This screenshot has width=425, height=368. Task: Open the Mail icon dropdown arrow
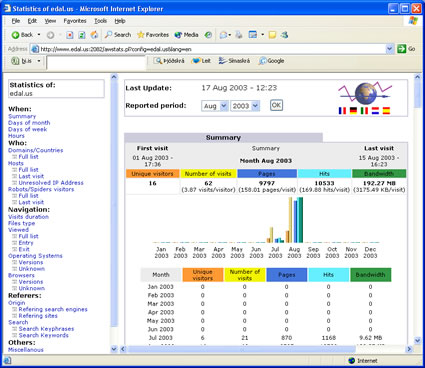(230, 35)
